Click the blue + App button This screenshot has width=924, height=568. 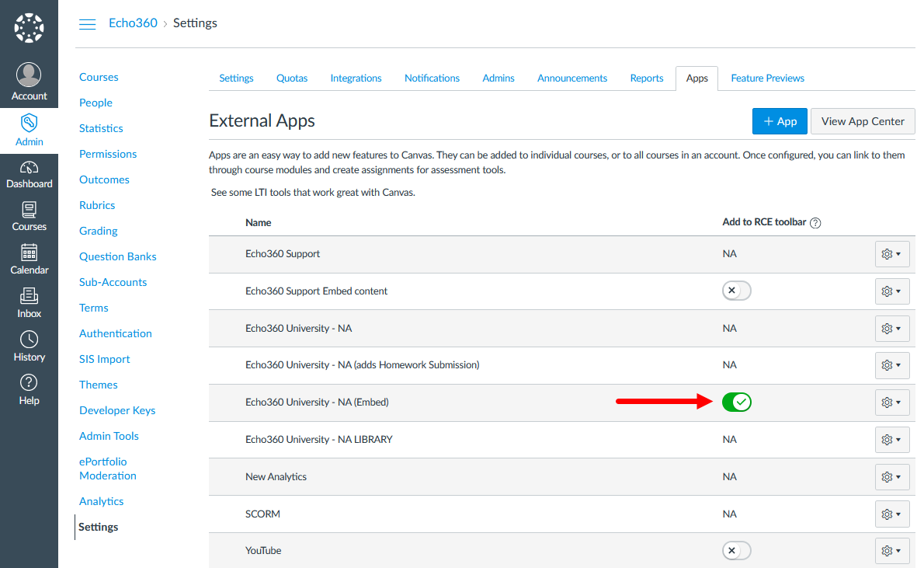point(780,121)
